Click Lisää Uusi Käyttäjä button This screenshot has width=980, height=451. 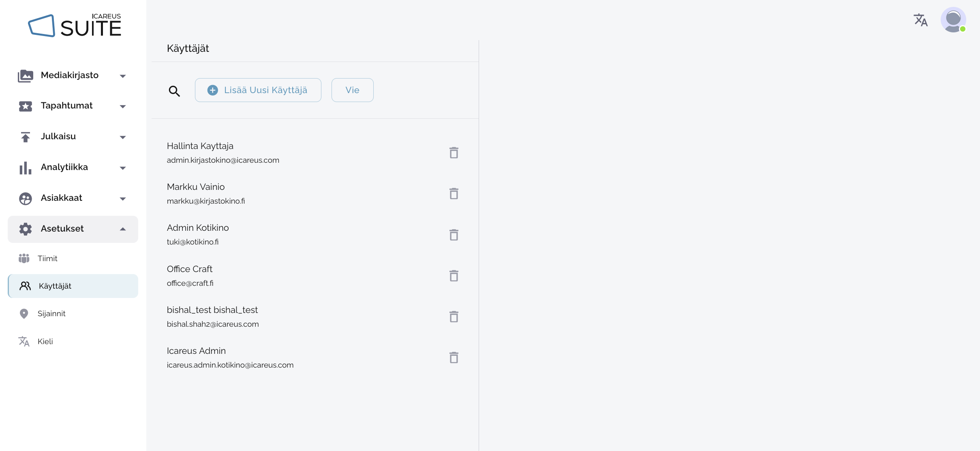[258, 90]
